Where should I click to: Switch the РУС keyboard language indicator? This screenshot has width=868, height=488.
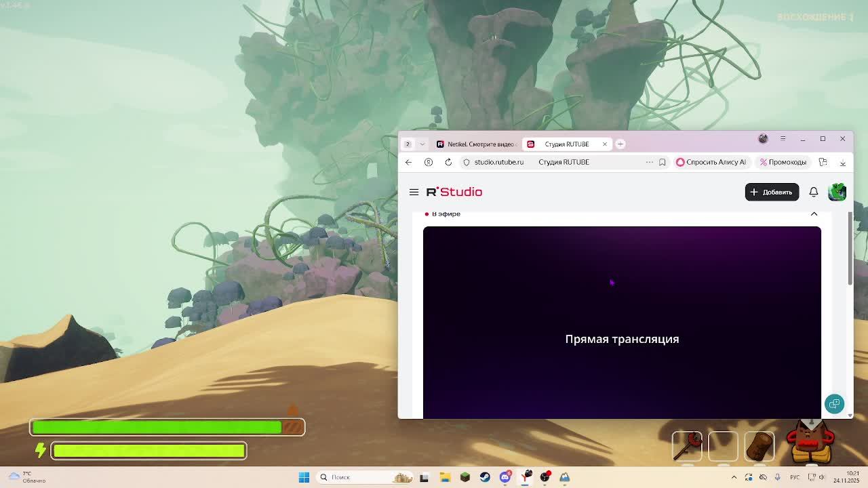(x=795, y=477)
